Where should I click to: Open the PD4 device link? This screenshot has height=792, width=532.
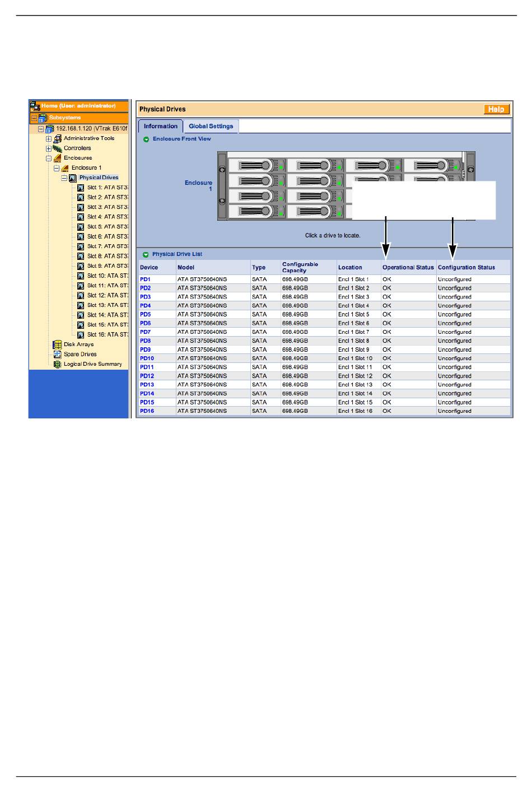pyautogui.click(x=145, y=306)
